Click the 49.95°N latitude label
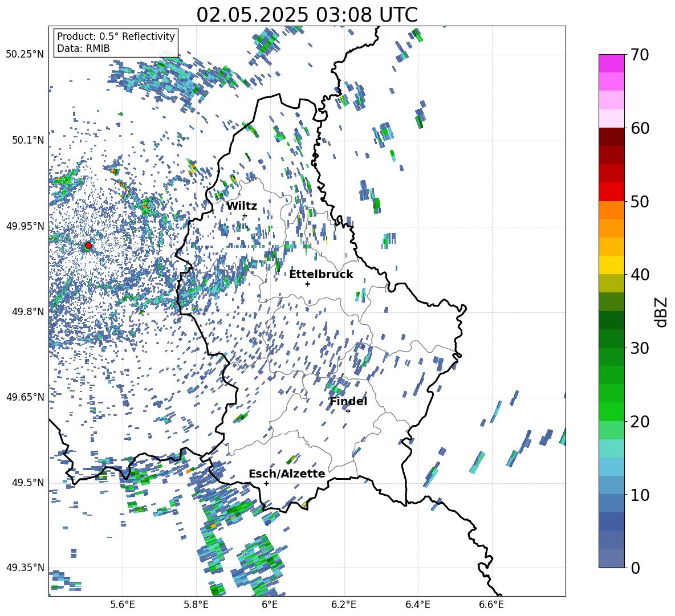Screen dimensions: 675x616 [x=25, y=226]
